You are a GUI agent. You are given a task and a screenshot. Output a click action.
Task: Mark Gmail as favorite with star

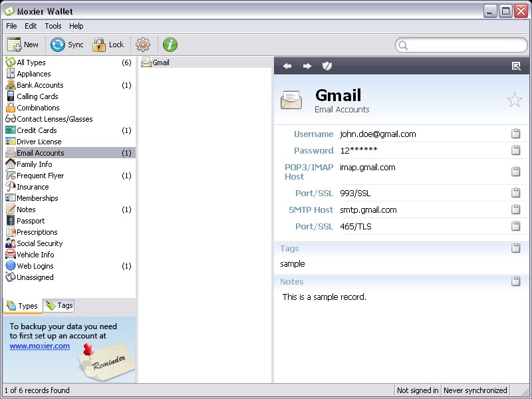514,100
